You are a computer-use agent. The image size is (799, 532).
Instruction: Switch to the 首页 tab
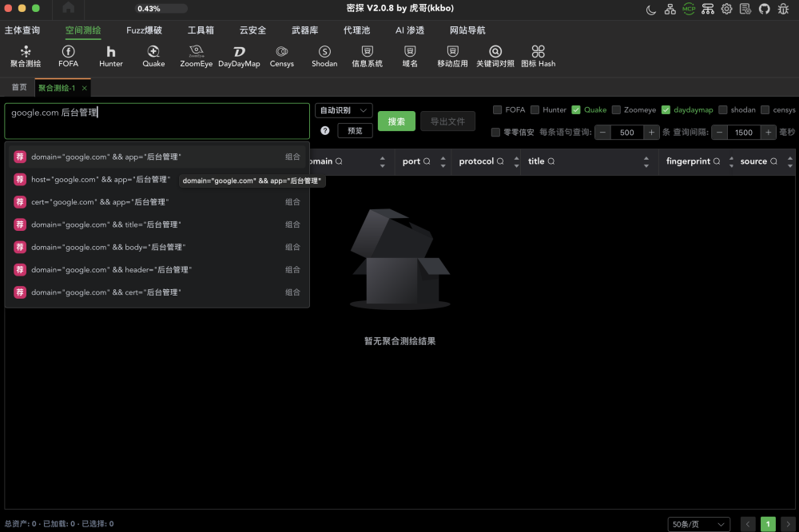click(x=19, y=87)
